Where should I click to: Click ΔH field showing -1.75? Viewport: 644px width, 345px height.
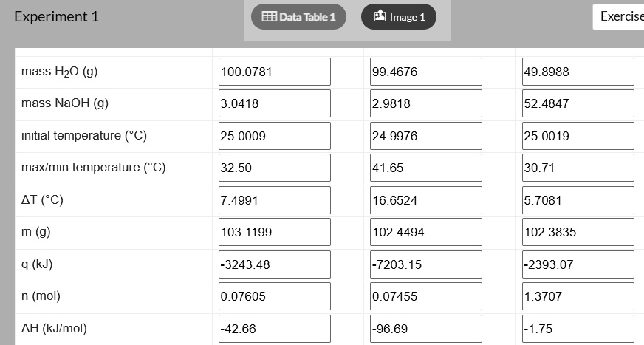(578, 329)
